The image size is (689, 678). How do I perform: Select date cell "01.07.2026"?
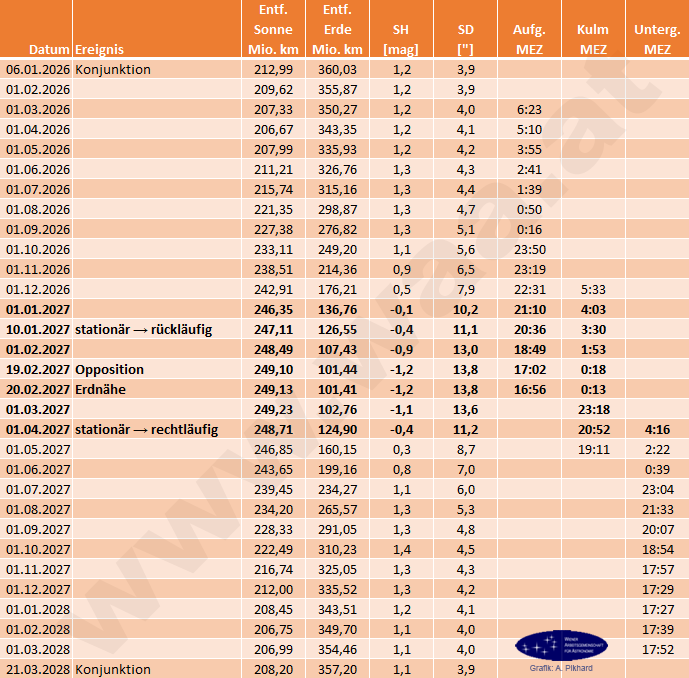(38, 189)
